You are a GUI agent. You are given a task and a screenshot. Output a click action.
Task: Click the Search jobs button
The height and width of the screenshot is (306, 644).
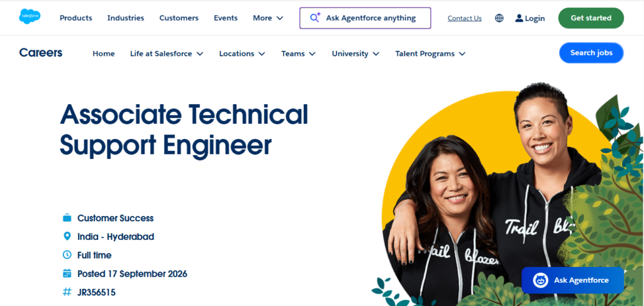[x=591, y=53]
